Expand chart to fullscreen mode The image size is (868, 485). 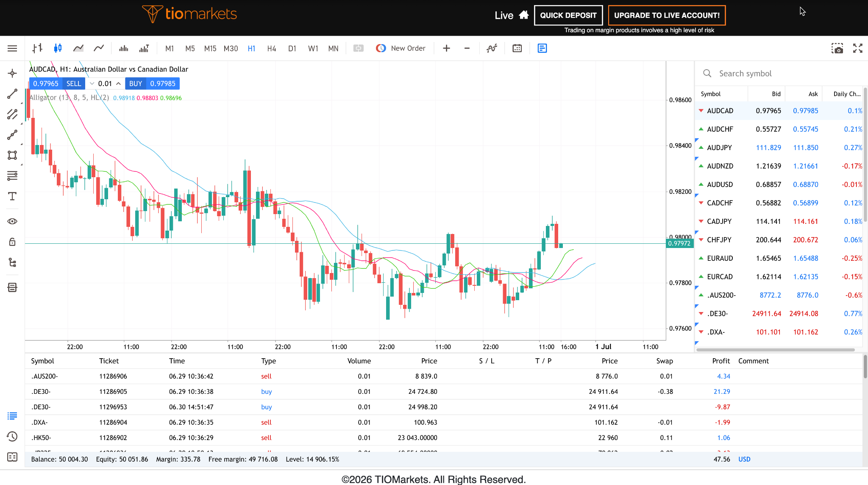tap(858, 48)
